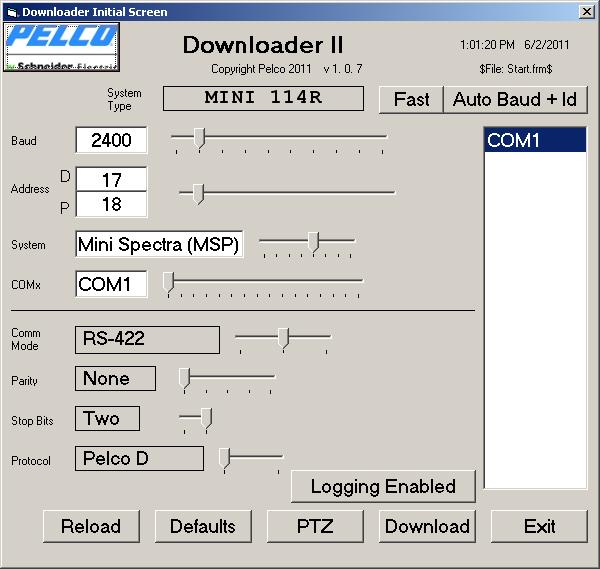Viewport: 600px width, 569px height.
Task: Click the Fast button
Action: click(411, 99)
